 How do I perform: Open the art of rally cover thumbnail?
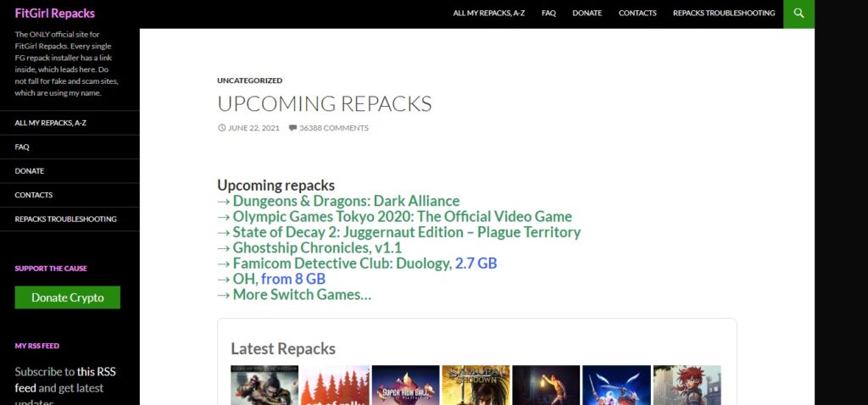pos(335,385)
